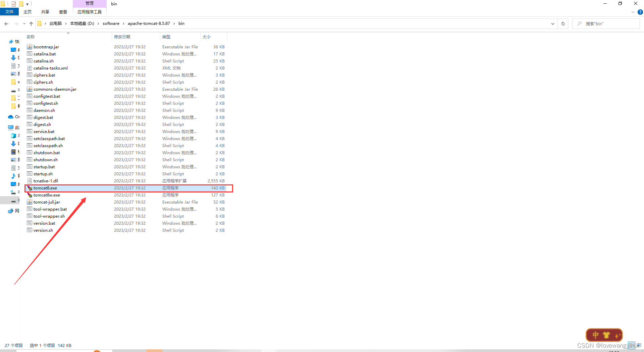Select the 管理 contextual tab
This screenshot has width=644, height=352.
coord(90,3)
